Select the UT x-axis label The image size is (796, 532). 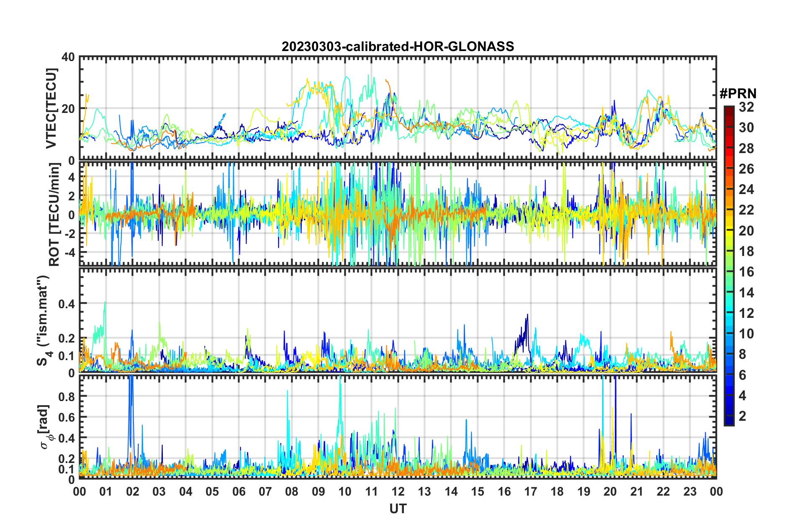click(398, 509)
